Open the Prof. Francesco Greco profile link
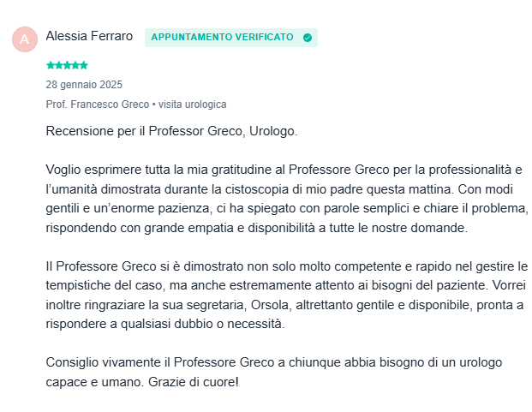Viewport: 532px width, 412px height. pyautogui.click(x=98, y=104)
